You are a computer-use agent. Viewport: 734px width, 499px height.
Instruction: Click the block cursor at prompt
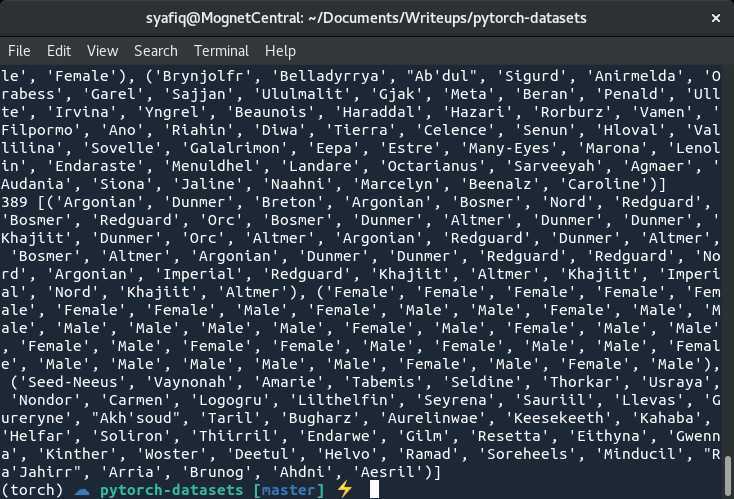[x=374, y=490]
